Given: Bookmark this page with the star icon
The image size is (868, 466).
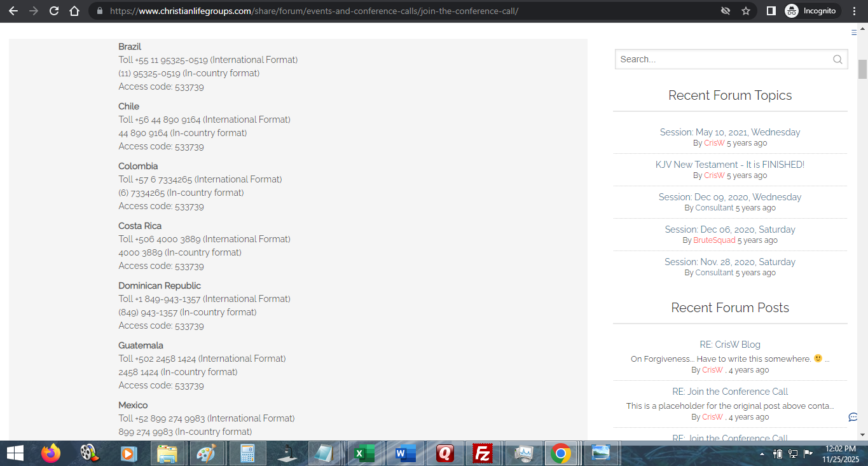Looking at the screenshot, I should [746, 11].
